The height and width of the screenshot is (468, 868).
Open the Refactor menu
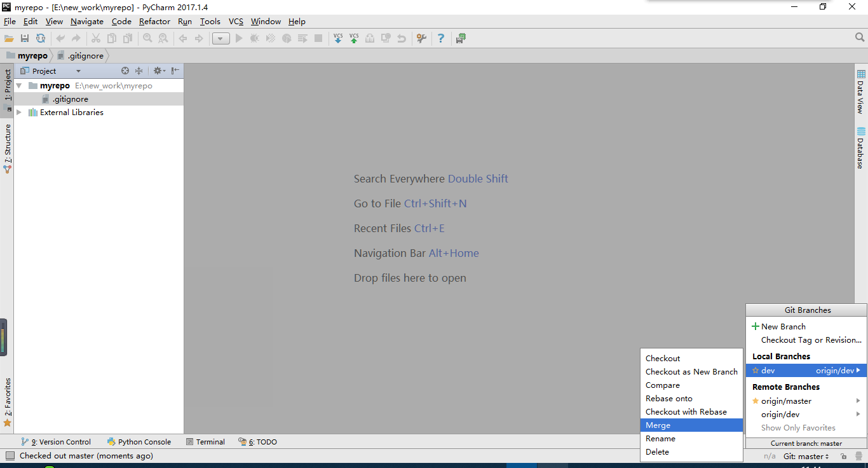154,22
